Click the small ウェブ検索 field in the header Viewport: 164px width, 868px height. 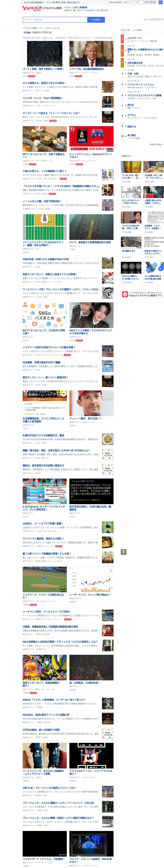136,2
